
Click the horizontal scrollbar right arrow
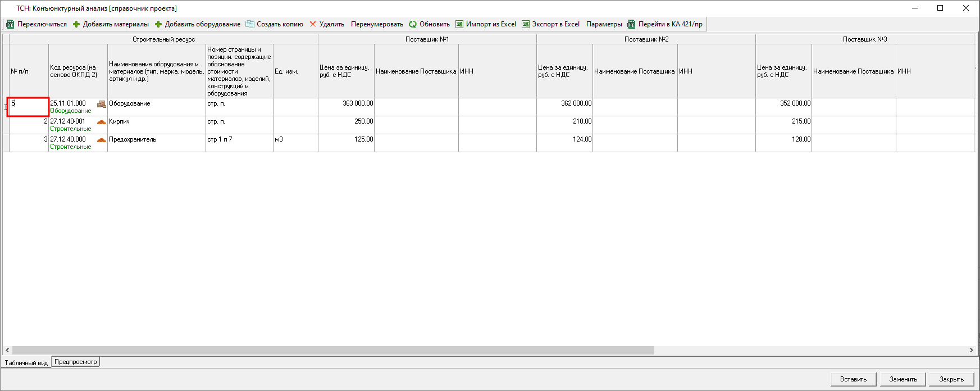pos(971,350)
